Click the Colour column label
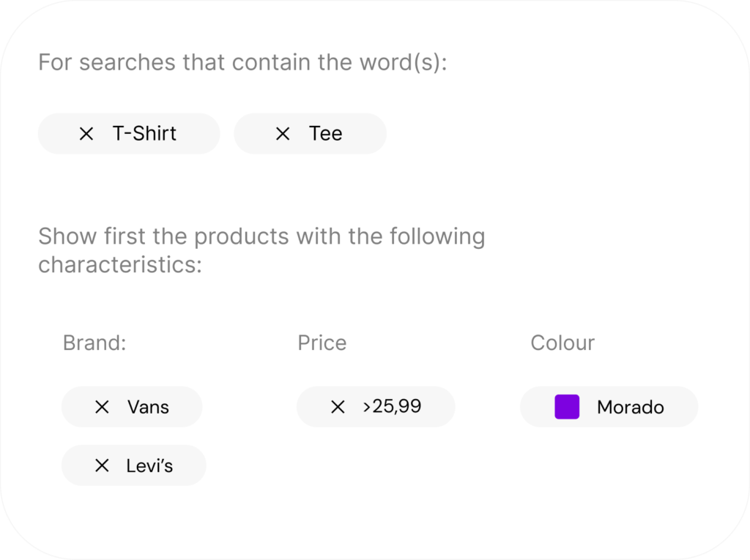 click(x=562, y=343)
